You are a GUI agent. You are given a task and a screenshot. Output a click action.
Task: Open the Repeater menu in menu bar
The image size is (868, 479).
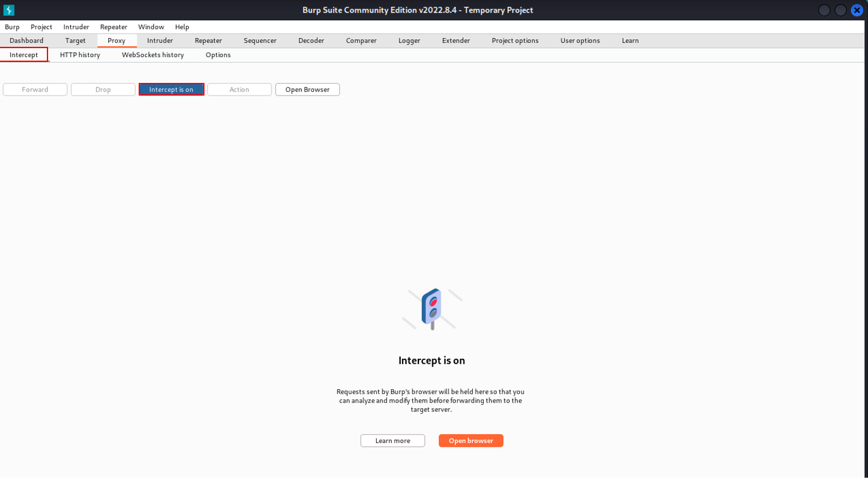click(x=113, y=27)
